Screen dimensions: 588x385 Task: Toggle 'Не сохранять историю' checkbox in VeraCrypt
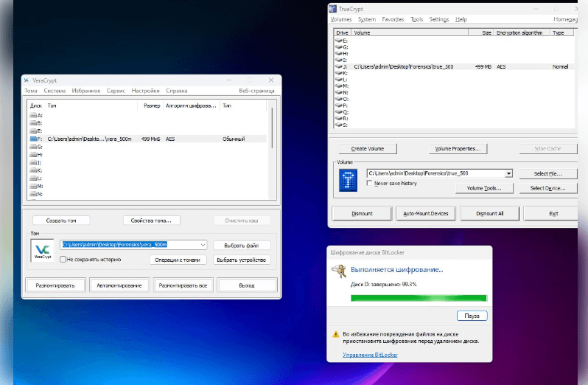[63, 260]
